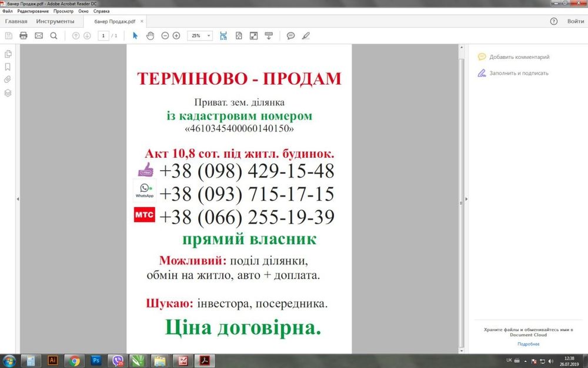Open the file explorer taskbar icon
The image size is (588, 368).
(x=160, y=361)
